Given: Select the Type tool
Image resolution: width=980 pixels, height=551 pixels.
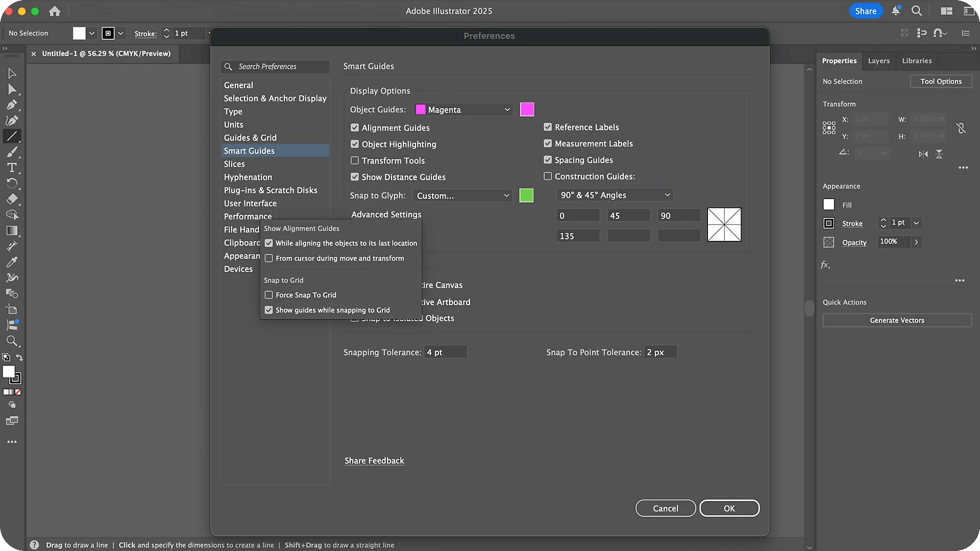Looking at the screenshot, I should pos(12,168).
